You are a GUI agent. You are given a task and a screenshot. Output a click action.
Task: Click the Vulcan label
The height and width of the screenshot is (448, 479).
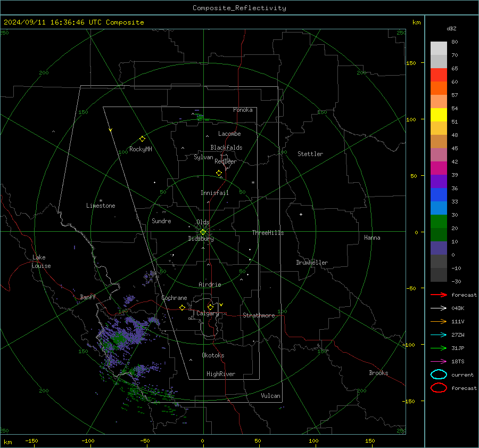[x=270, y=396]
